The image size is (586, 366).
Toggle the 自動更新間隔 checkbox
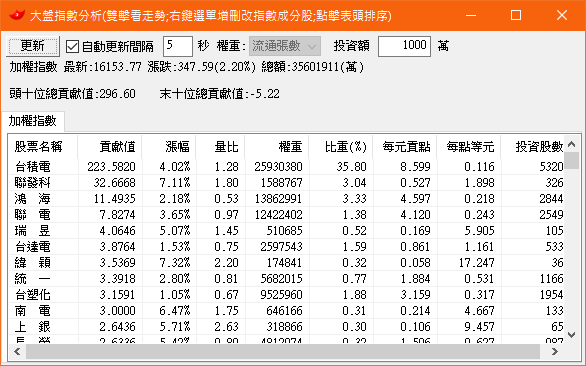coord(72,47)
